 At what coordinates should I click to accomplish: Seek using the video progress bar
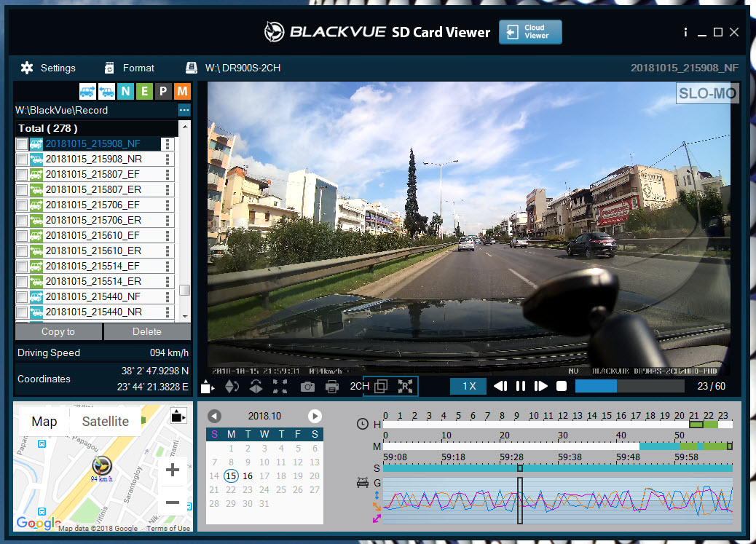click(630, 386)
